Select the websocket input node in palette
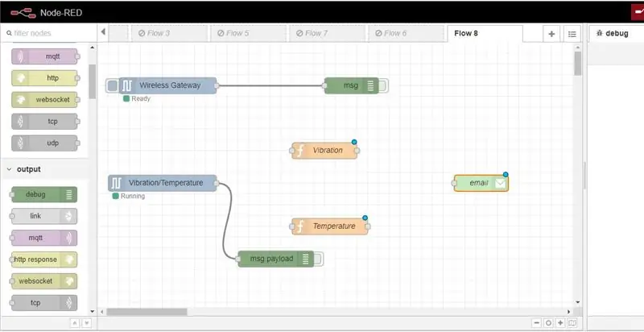Viewport: 644px width, 332px height. point(44,99)
